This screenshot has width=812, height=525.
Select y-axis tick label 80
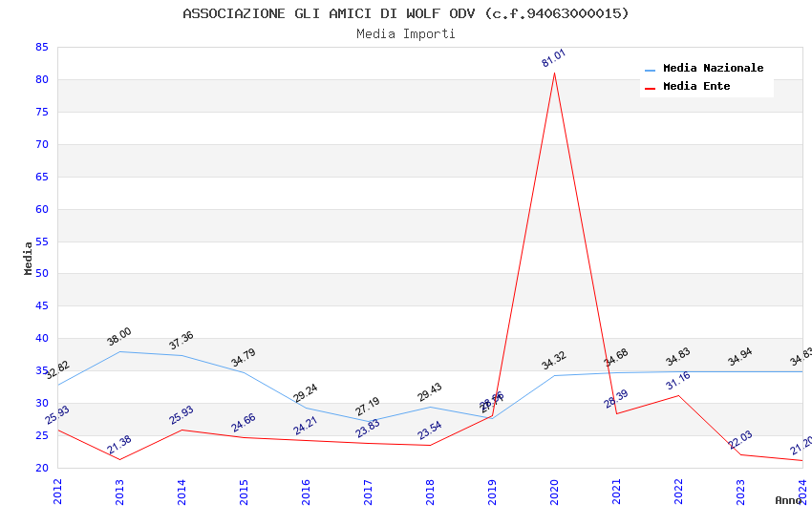42,79
